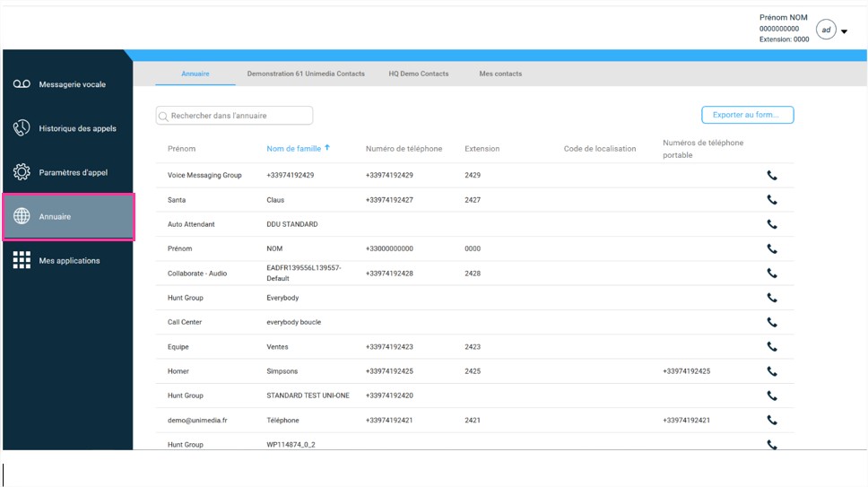Select the Annuaire sidebar item
This screenshot has height=487, width=868.
[67, 216]
